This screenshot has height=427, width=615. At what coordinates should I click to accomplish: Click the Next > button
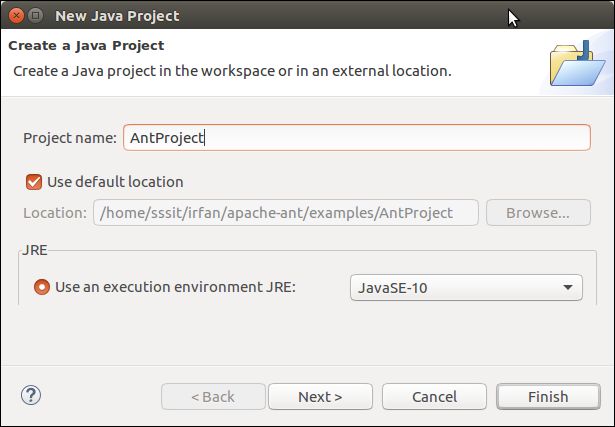tap(320, 397)
